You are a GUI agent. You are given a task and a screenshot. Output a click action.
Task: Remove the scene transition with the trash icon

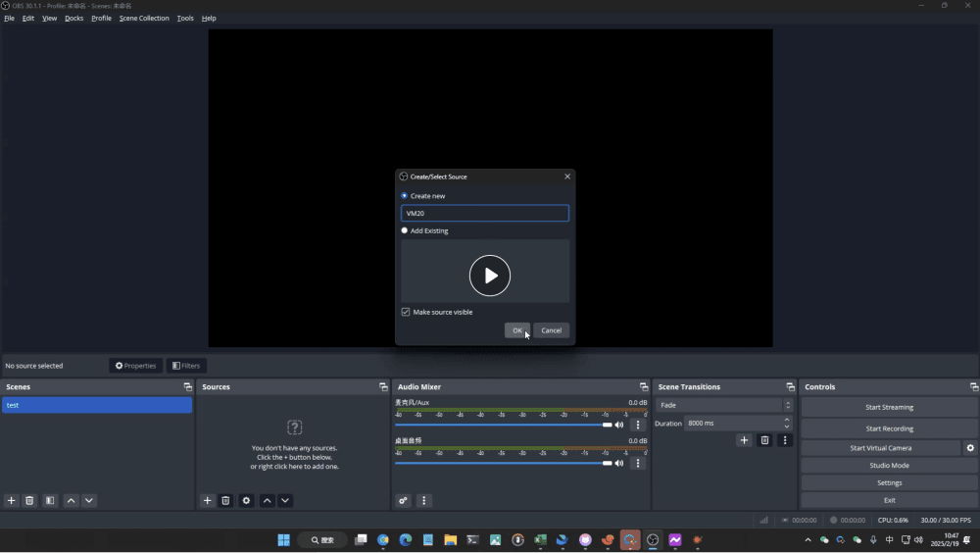(764, 440)
